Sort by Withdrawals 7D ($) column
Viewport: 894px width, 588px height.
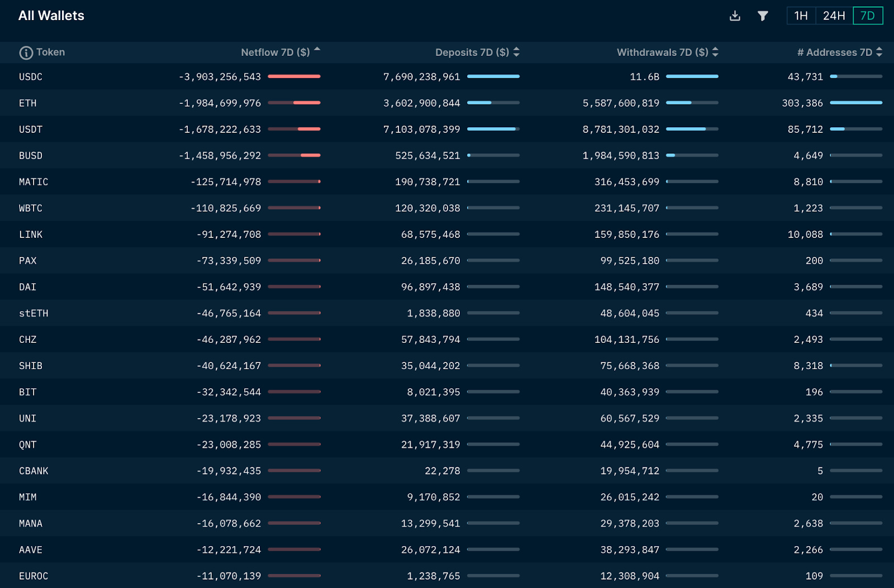coord(667,52)
